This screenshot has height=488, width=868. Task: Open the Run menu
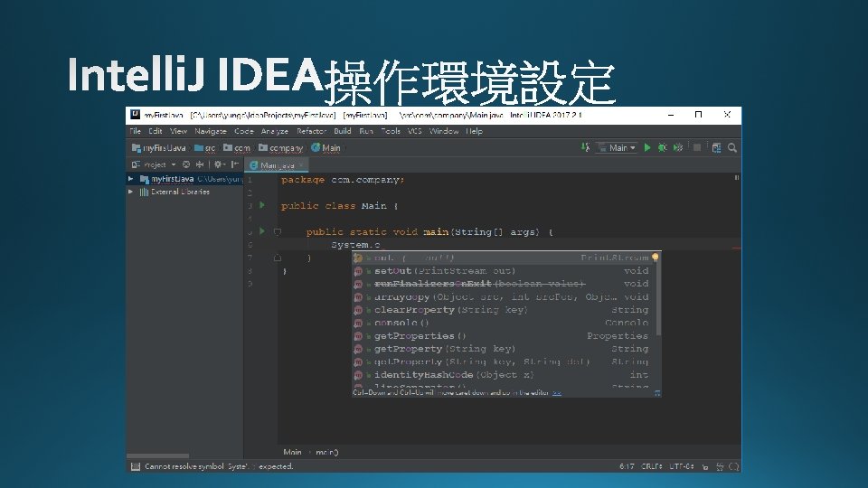(x=366, y=131)
